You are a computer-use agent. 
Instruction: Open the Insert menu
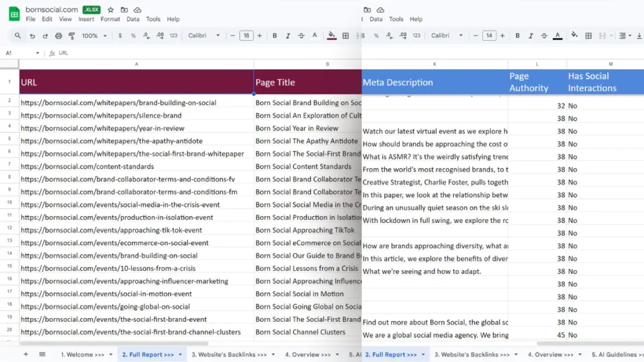(86, 19)
